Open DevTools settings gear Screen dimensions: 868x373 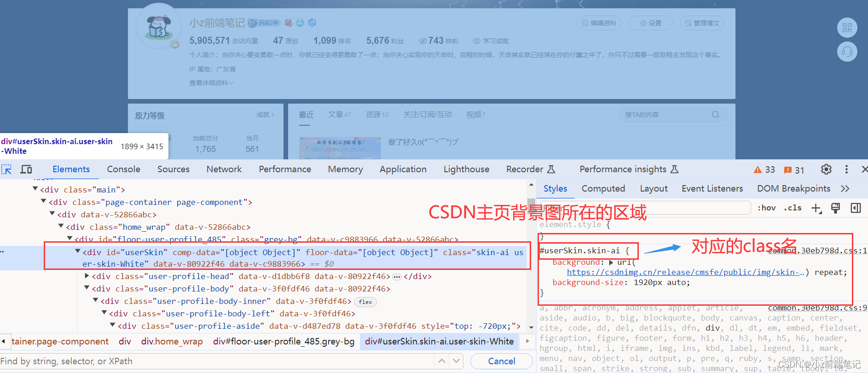click(x=826, y=169)
